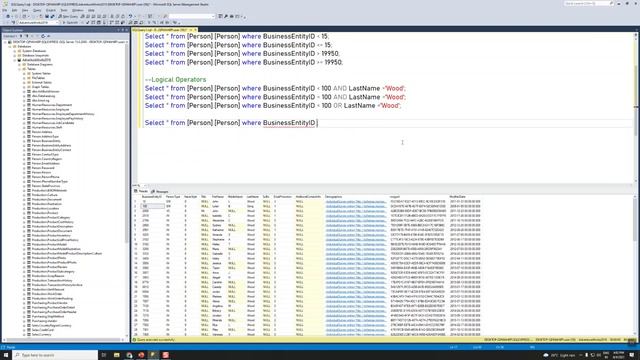The height and width of the screenshot is (360, 640).
Task: Open the Tools menu
Action: (x=64, y=10)
